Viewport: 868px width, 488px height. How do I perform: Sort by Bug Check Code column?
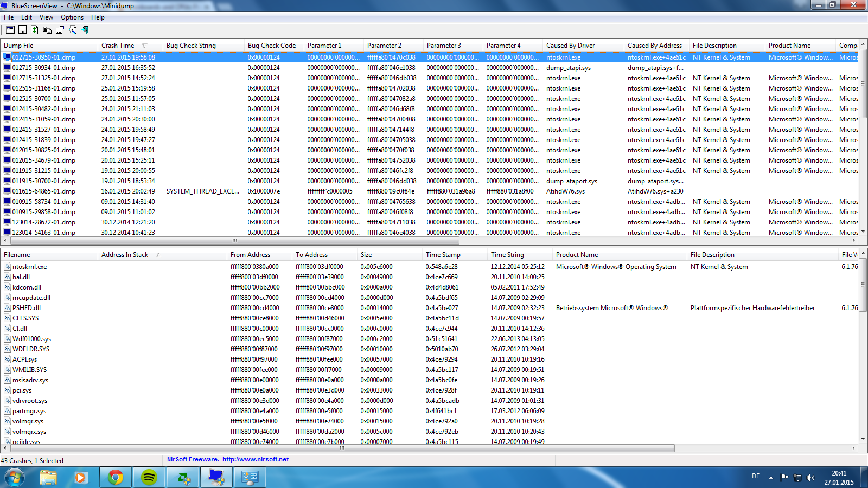[x=274, y=46]
